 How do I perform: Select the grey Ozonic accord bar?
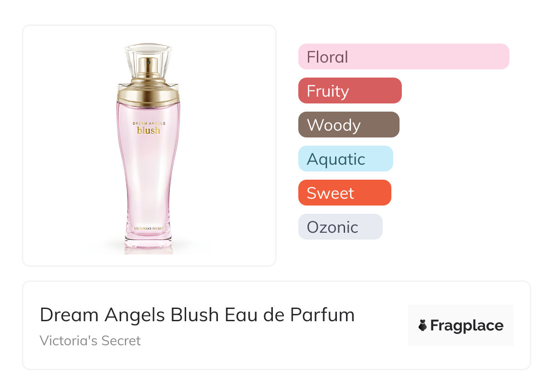click(340, 227)
